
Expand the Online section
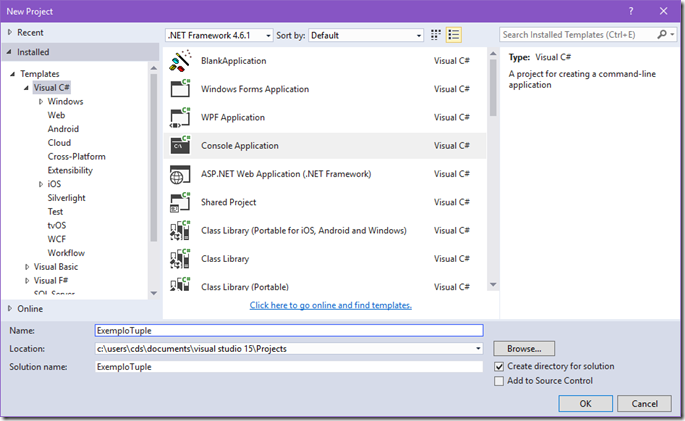point(10,309)
